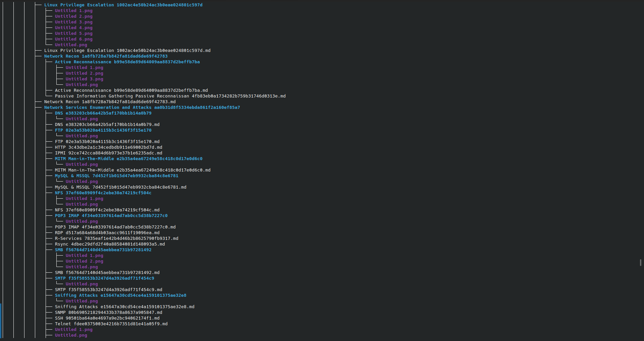Click the SMB directory name

103,250
